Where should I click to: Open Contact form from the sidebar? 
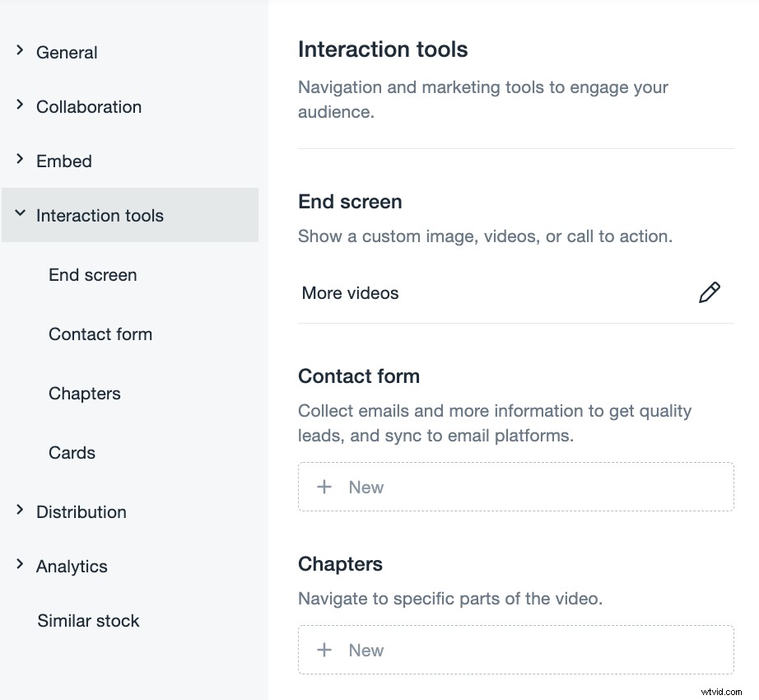100,334
